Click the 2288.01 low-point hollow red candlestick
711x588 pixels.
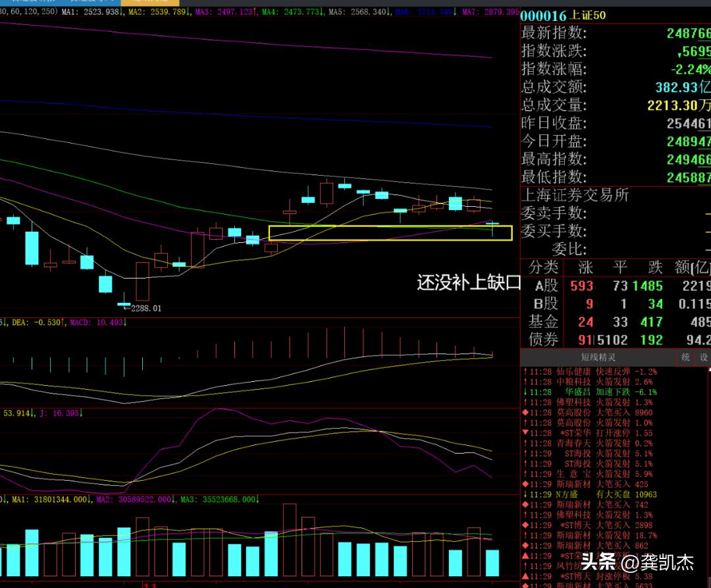[142, 281]
